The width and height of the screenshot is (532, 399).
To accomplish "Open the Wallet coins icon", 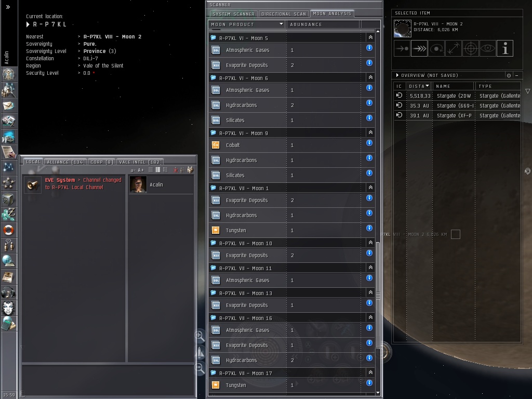I will pyautogui.click(x=8, y=215).
